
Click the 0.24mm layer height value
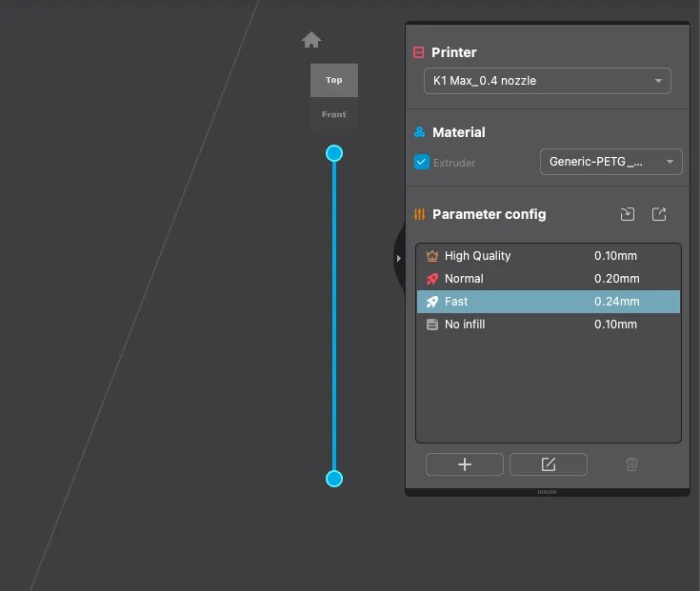click(x=616, y=302)
